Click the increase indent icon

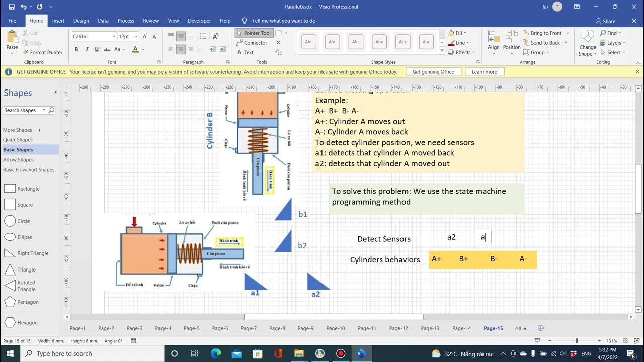click(222, 49)
